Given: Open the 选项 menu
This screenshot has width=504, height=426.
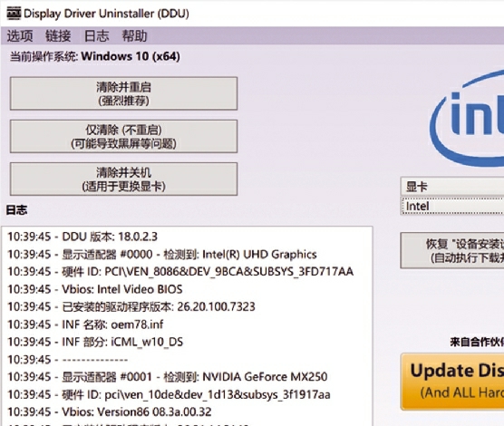Looking at the screenshot, I should pos(20,35).
